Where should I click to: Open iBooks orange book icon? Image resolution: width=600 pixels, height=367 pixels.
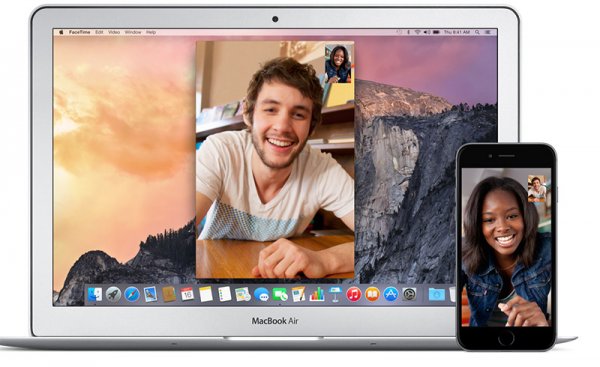click(372, 294)
